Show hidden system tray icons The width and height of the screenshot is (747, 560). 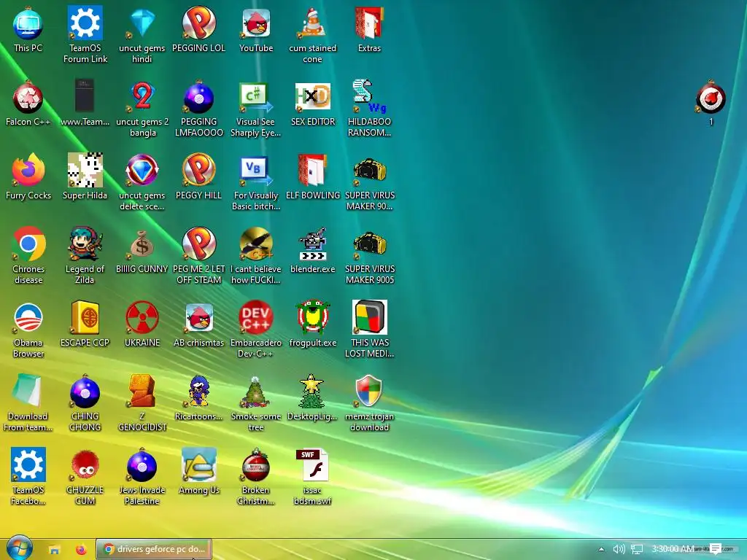click(x=601, y=549)
